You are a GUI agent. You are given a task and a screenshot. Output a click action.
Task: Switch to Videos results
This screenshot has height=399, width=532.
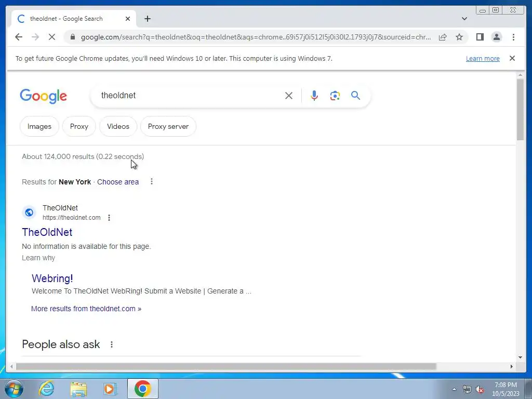tap(118, 127)
